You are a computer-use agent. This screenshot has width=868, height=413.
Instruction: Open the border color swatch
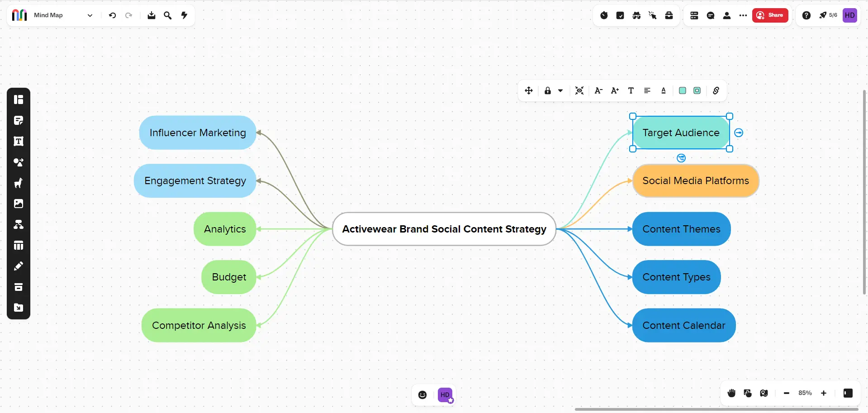(697, 90)
